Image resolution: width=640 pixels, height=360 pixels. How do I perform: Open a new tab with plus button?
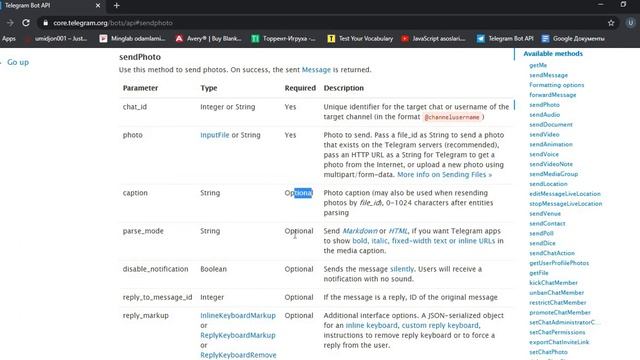click(117, 5)
